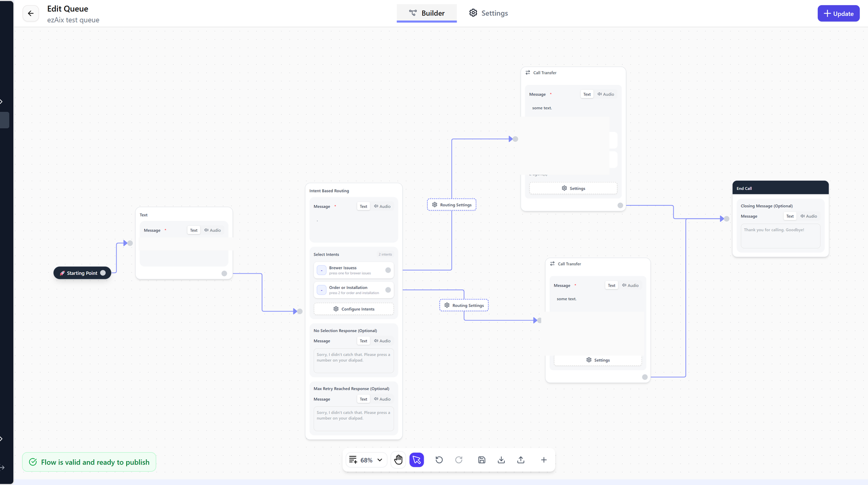Open the Builder tab

pyautogui.click(x=426, y=13)
